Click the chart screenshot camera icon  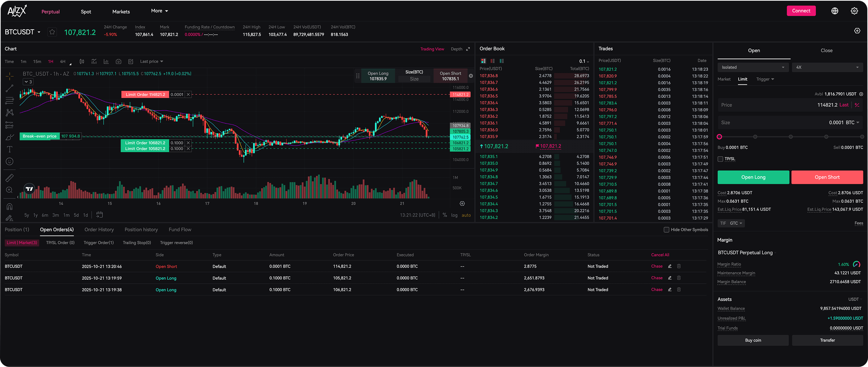[118, 62]
